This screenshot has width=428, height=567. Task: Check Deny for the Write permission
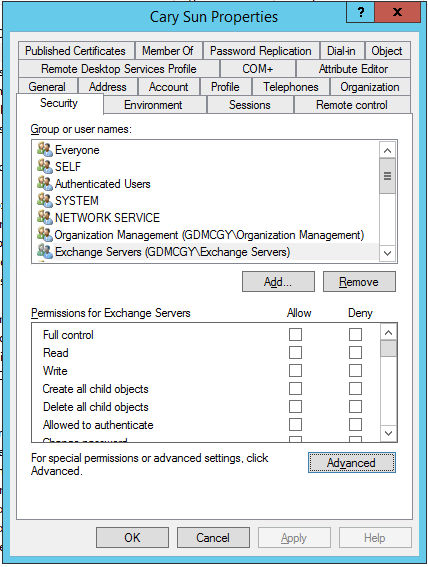355,371
